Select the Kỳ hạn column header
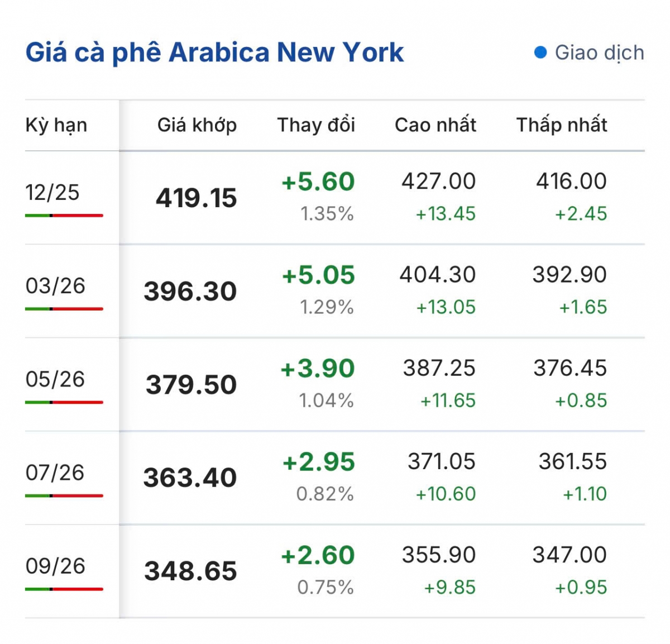The width and height of the screenshot is (670, 644). pyautogui.click(x=56, y=125)
